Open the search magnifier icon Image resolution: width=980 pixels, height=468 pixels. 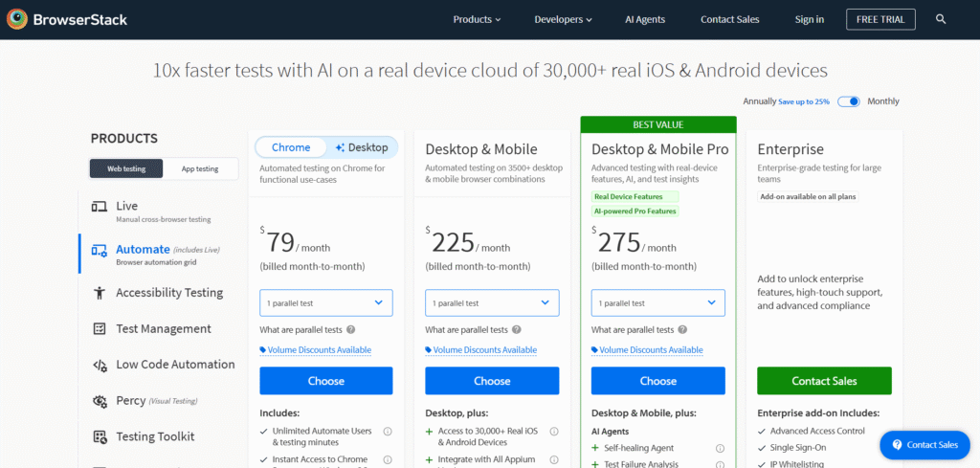click(x=941, y=19)
